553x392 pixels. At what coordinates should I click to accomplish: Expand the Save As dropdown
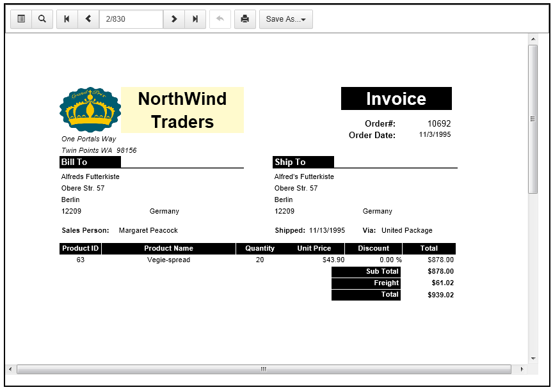(x=285, y=19)
